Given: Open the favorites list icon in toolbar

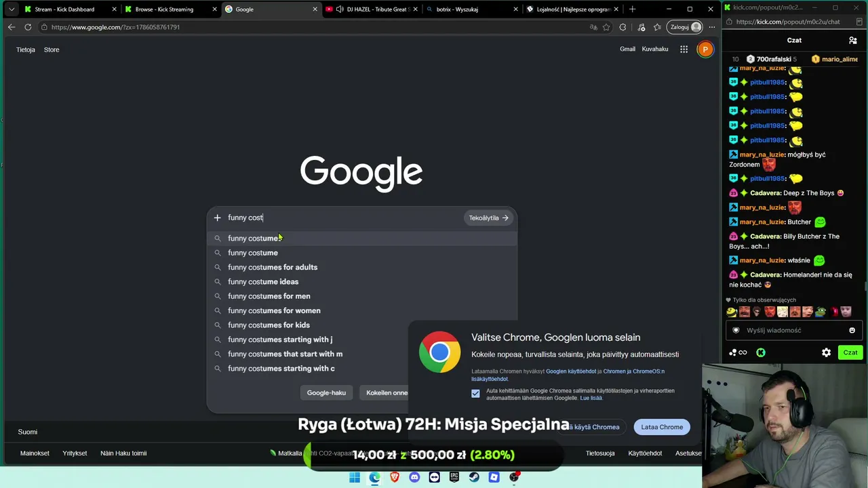Looking at the screenshot, I should [x=657, y=27].
